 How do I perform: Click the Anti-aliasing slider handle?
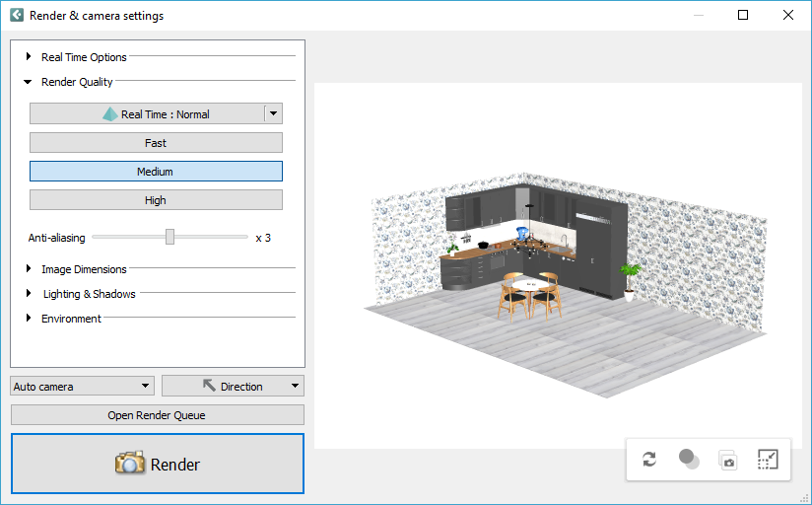pyautogui.click(x=169, y=237)
